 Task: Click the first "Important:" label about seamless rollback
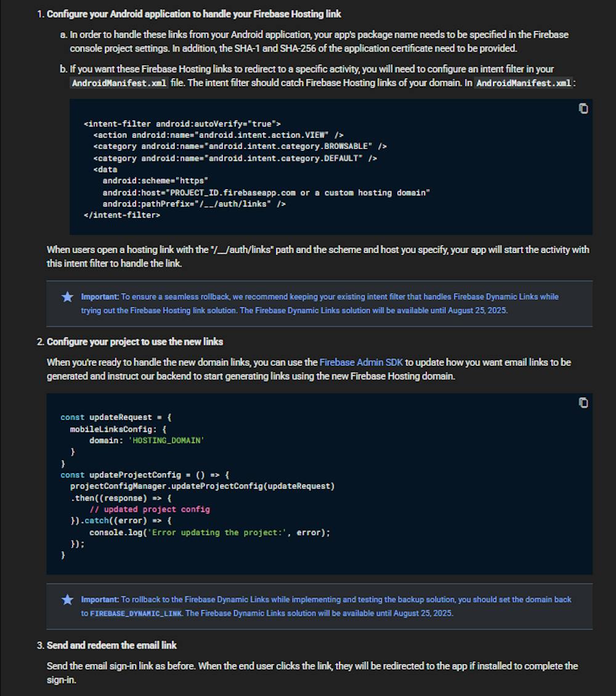point(100,297)
